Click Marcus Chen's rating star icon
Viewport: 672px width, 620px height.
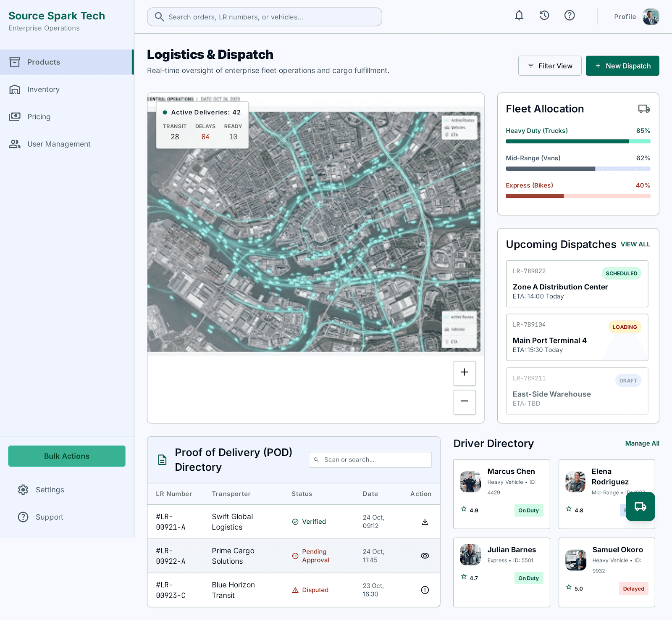[x=464, y=509]
